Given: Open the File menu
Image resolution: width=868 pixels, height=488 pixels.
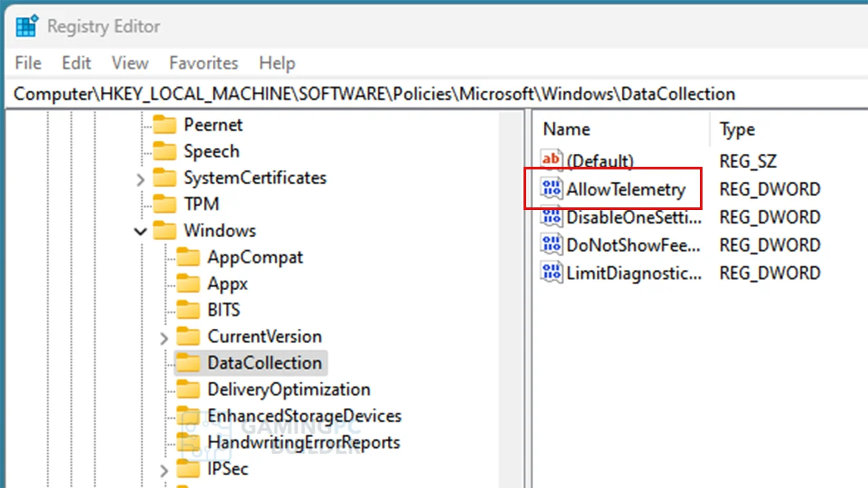Looking at the screenshot, I should click(x=28, y=63).
